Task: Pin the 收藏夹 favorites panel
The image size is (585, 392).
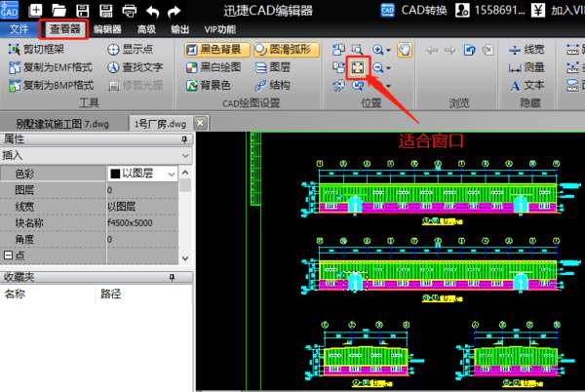Action: (x=172, y=277)
